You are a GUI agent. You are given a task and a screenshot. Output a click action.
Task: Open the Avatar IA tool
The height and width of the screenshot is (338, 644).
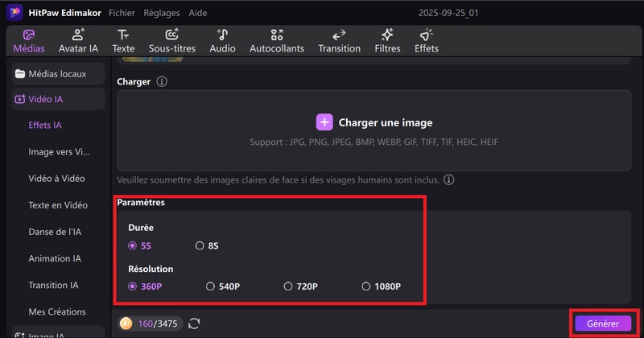tap(78, 40)
